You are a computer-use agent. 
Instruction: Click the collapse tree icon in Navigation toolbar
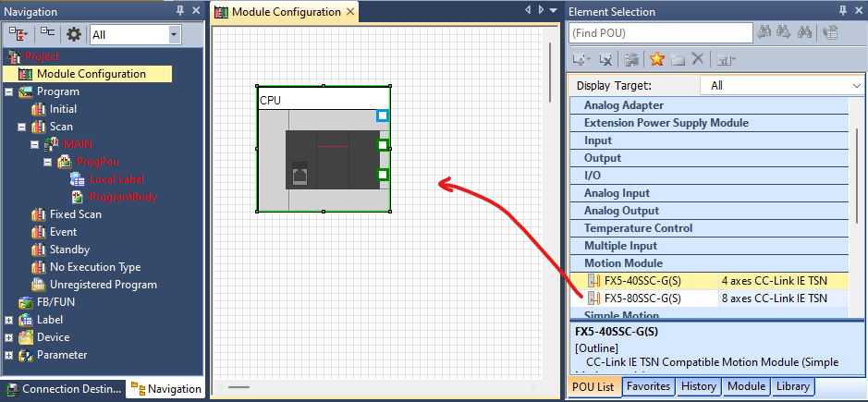[48, 34]
